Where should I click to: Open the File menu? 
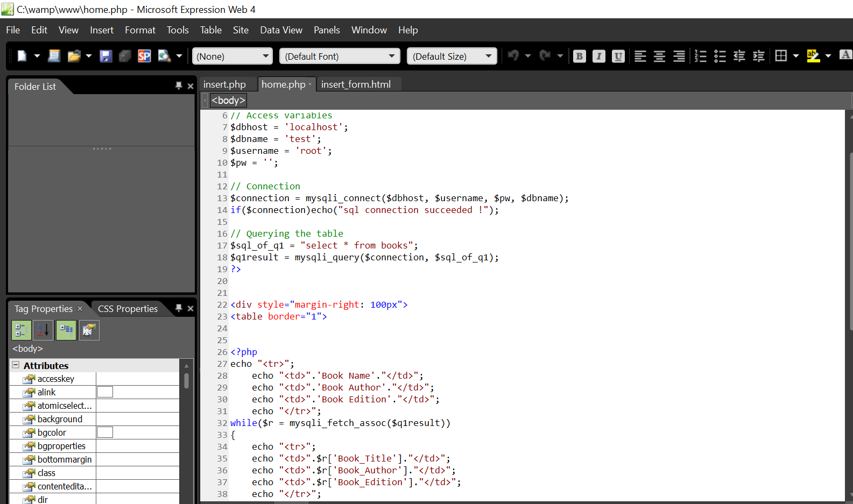coord(13,30)
